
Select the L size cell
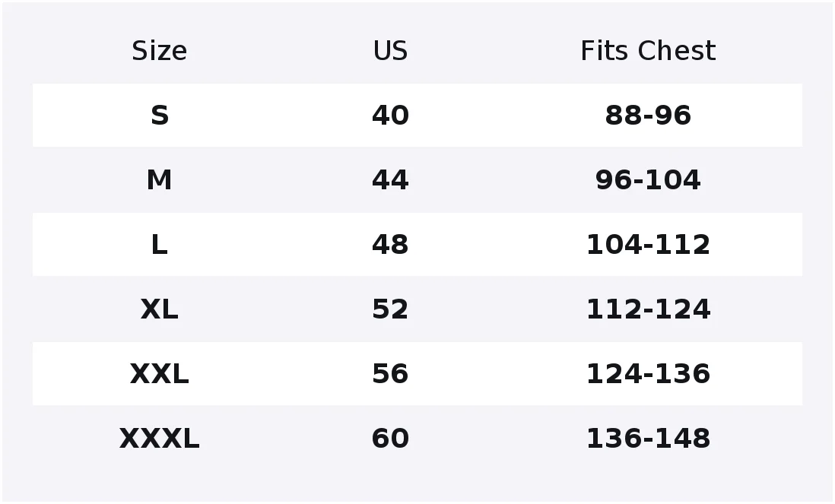point(159,245)
